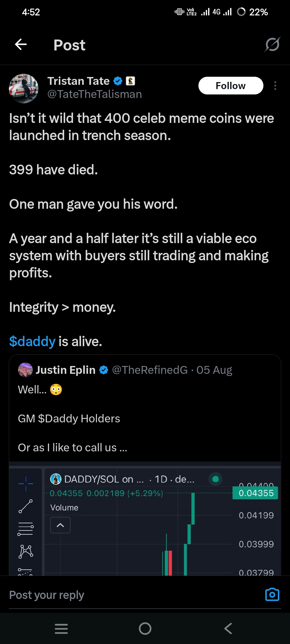Follow Tristan Tate
Screen dimensions: 290x644
click(x=231, y=86)
